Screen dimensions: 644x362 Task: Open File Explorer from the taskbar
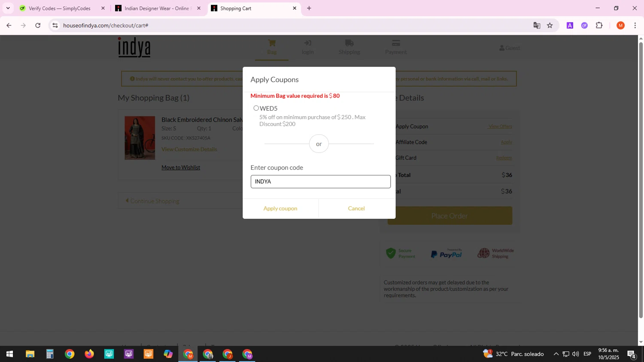coord(30,354)
